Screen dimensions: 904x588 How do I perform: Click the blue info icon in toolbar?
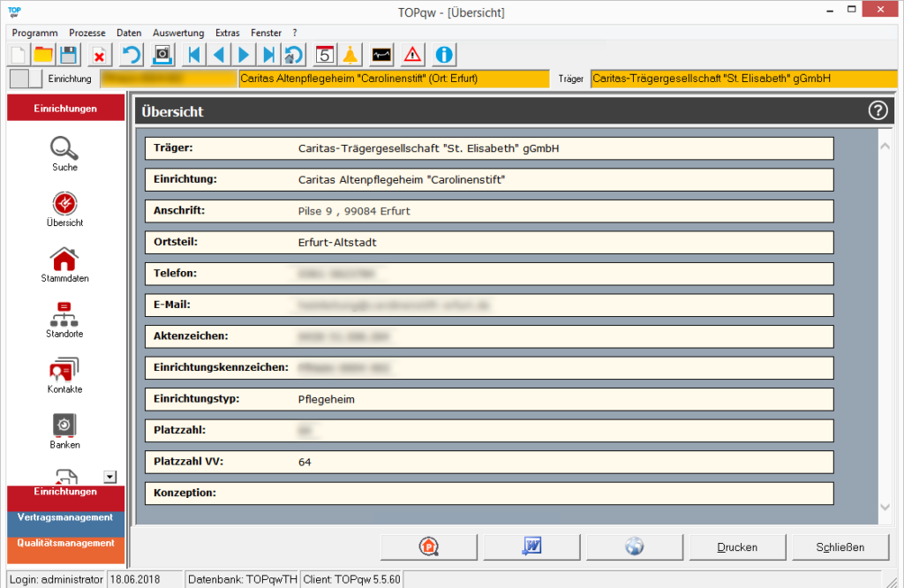pyautogui.click(x=443, y=55)
